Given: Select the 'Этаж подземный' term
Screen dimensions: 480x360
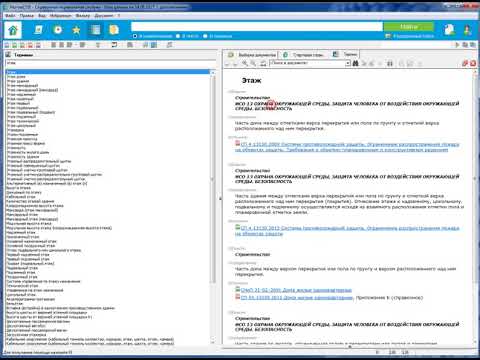Looking at the screenshot, I should 21,117.
